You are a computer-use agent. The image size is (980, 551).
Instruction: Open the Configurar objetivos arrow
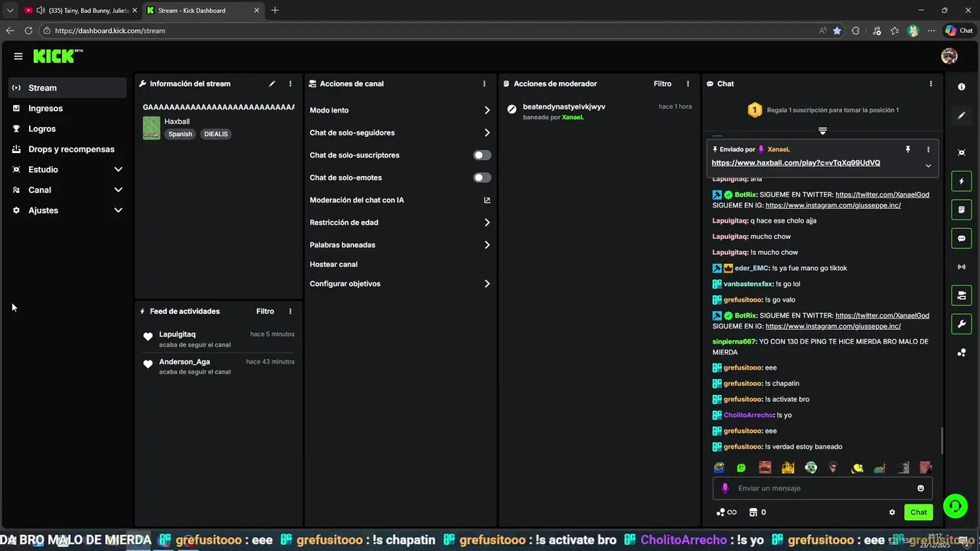[487, 284]
